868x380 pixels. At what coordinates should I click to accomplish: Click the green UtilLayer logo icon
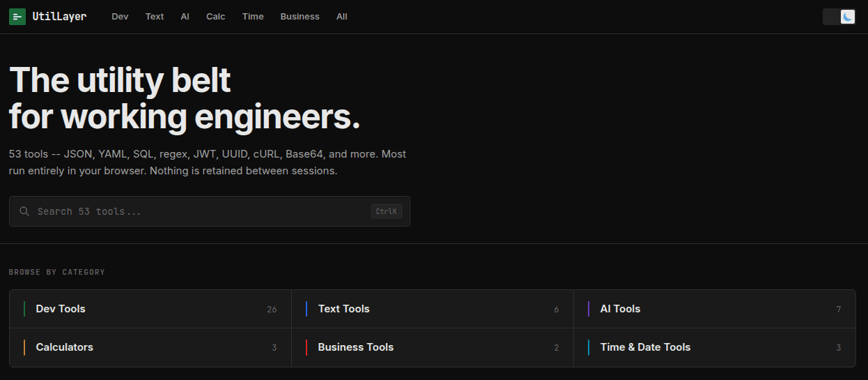point(17,17)
